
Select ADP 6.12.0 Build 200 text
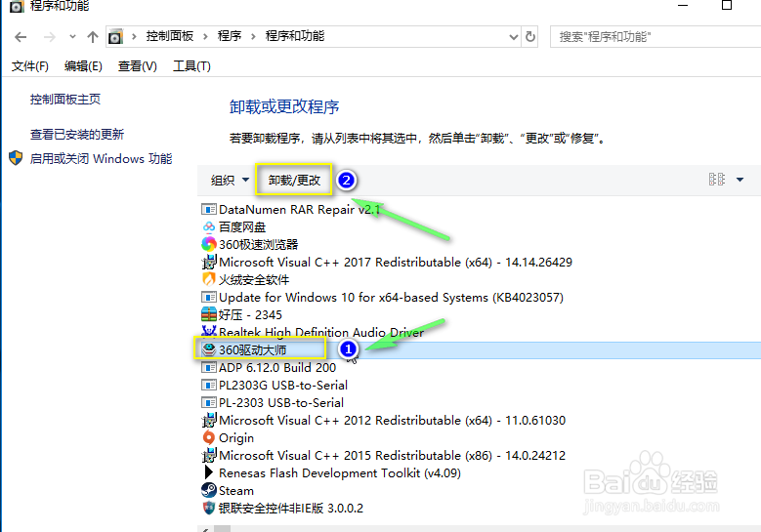[x=277, y=368]
